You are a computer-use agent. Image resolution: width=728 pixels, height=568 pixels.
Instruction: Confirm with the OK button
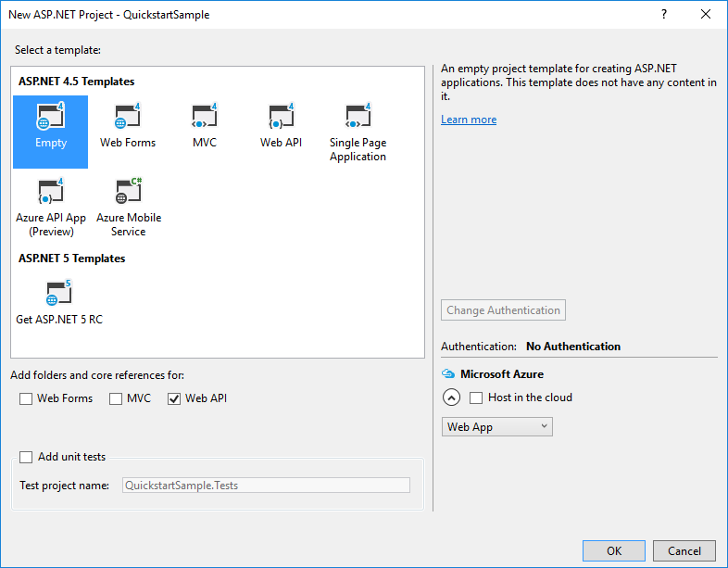tap(614, 550)
